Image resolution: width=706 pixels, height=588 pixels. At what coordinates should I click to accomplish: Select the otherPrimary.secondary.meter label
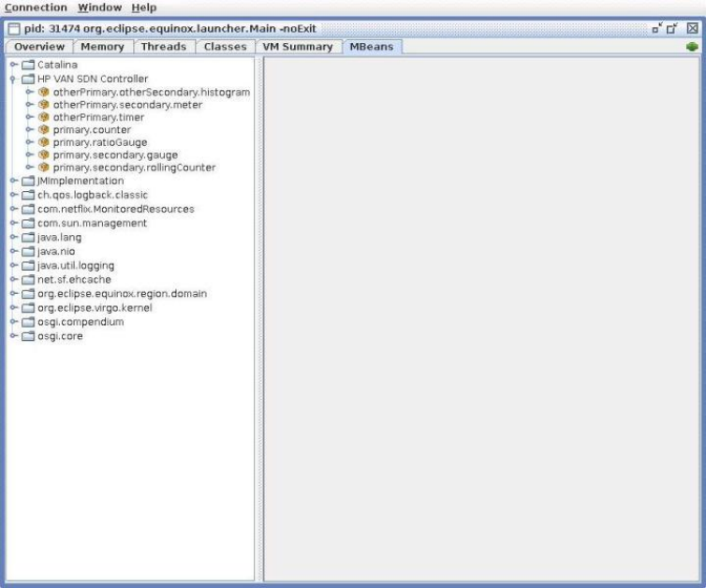click(x=128, y=105)
